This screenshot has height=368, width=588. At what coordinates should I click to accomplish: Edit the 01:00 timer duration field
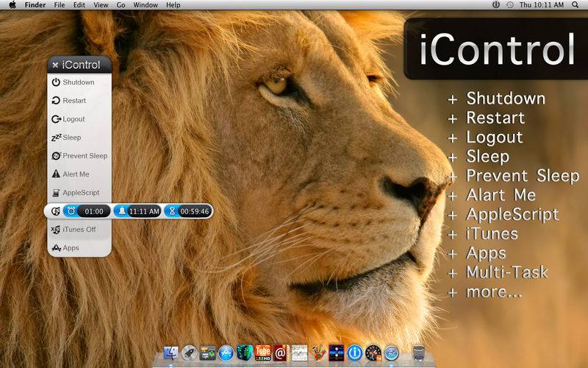(x=94, y=211)
